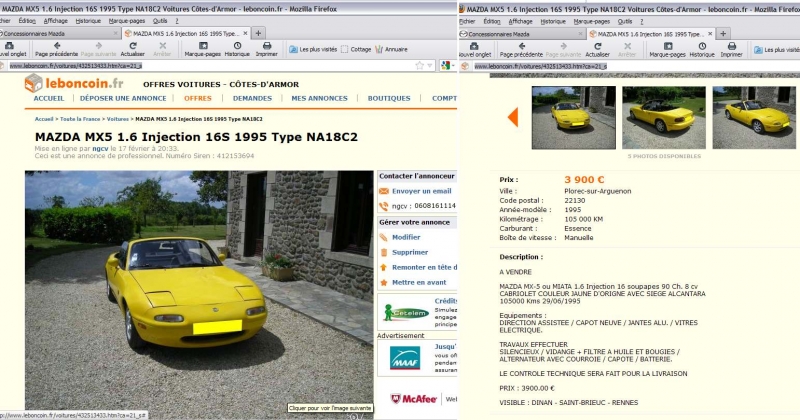
Task: Open new tab plus button in right window
Action: pyautogui.click(x=723, y=34)
